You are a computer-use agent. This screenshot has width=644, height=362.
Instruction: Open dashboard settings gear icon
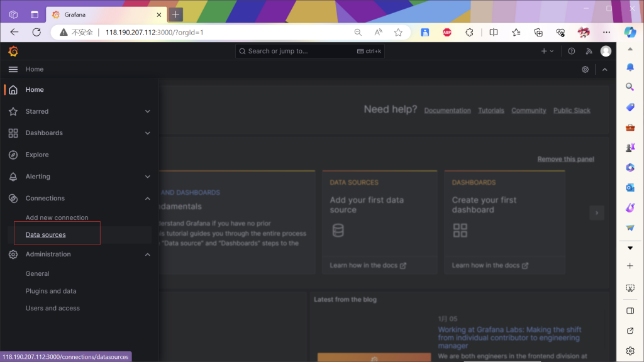pyautogui.click(x=586, y=70)
